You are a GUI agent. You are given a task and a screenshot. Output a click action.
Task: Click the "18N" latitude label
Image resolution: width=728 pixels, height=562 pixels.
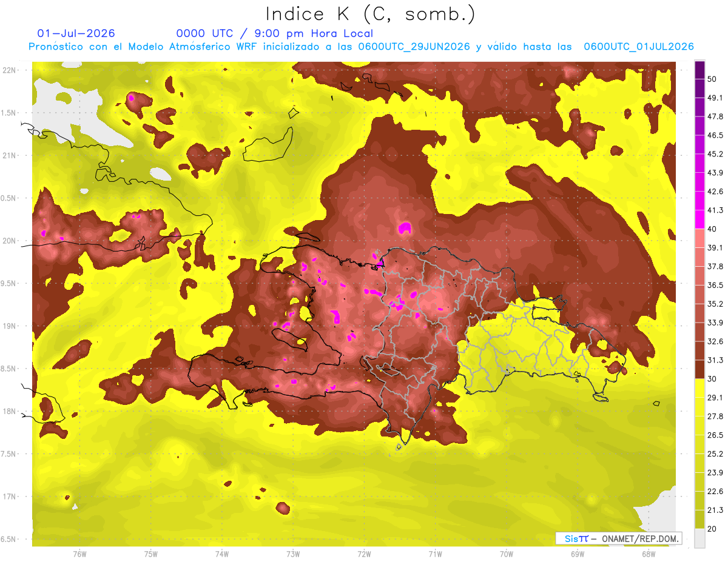click(10, 411)
